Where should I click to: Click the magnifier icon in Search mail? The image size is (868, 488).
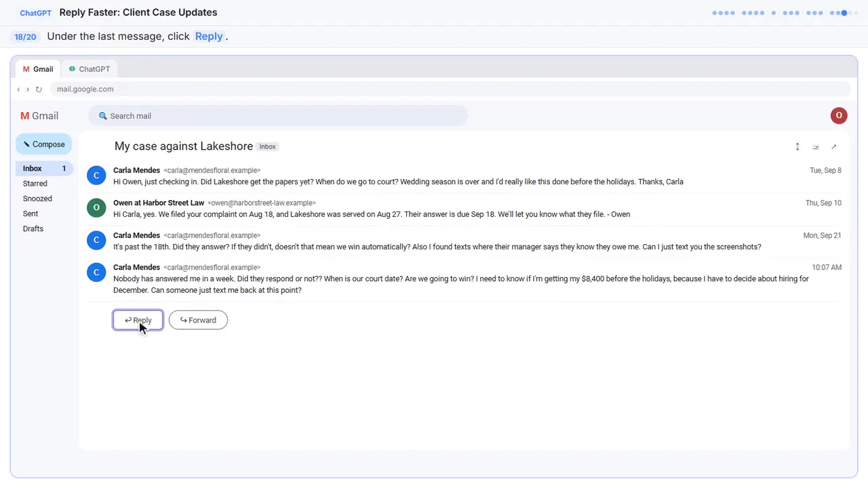[x=103, y=116]
